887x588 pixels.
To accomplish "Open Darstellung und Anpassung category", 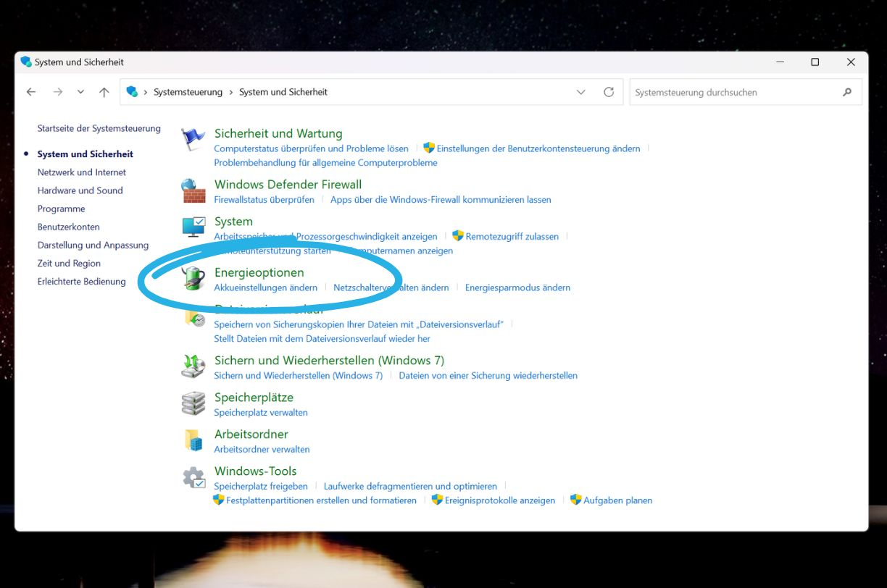I will (93, 245).
